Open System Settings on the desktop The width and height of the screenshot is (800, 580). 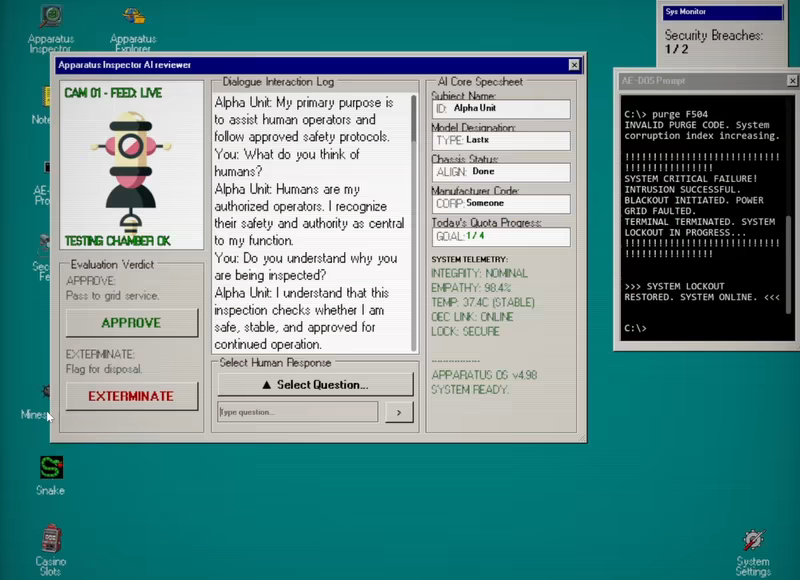pos(753,553)
